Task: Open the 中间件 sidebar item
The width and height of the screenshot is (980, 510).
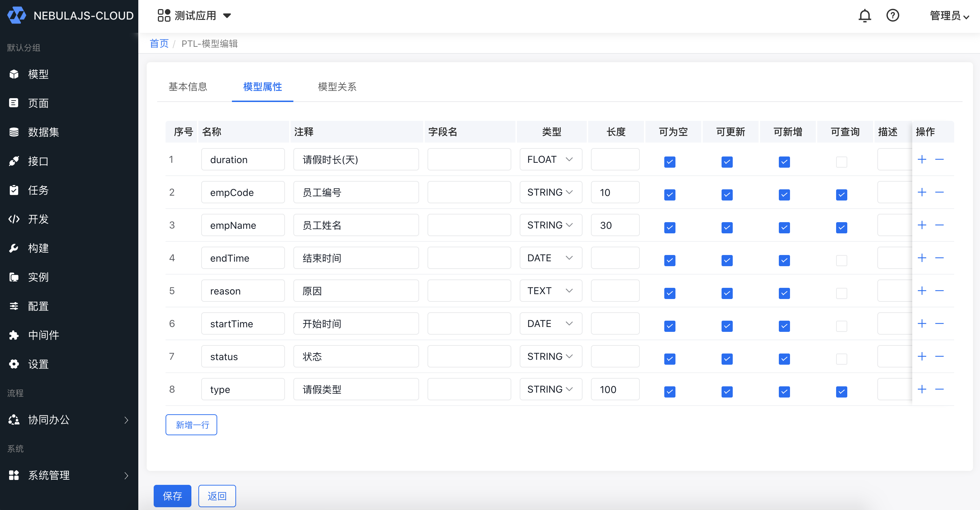Action: [x=43, y=335]
